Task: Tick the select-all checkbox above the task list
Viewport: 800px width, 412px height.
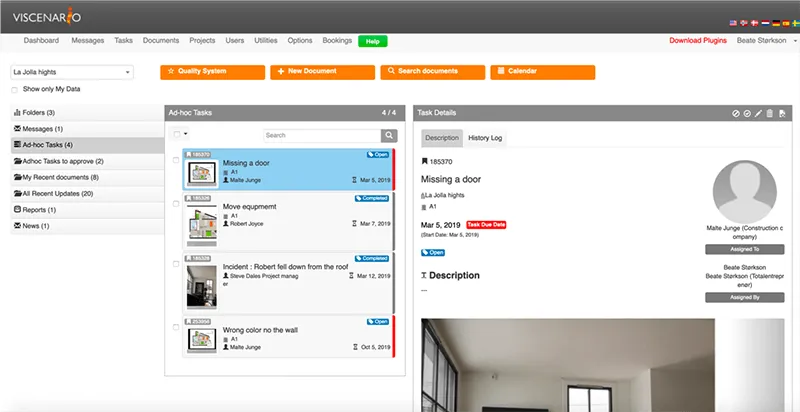Action: pyautogui.click(x=177, y=135)
